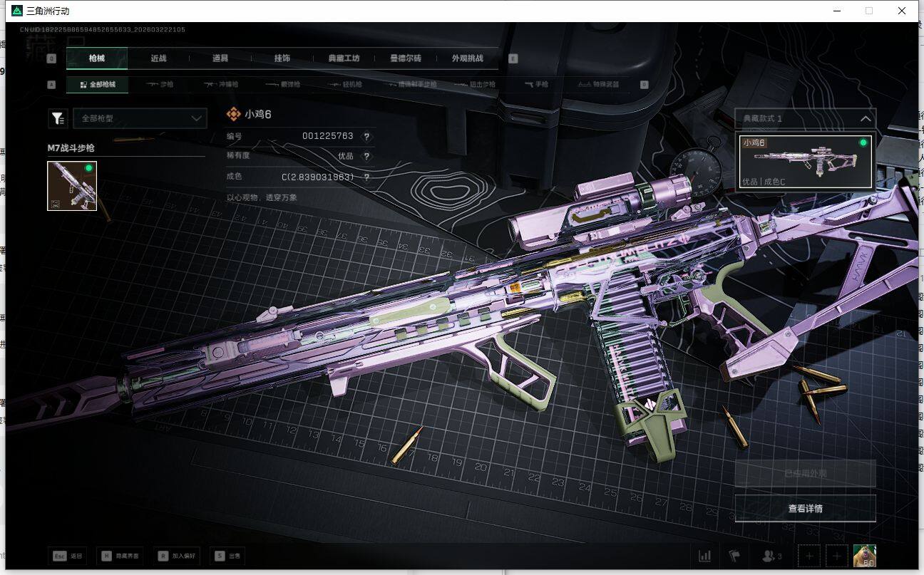
Task: Open the 曼德尔砖 tab
Action: 406,58
